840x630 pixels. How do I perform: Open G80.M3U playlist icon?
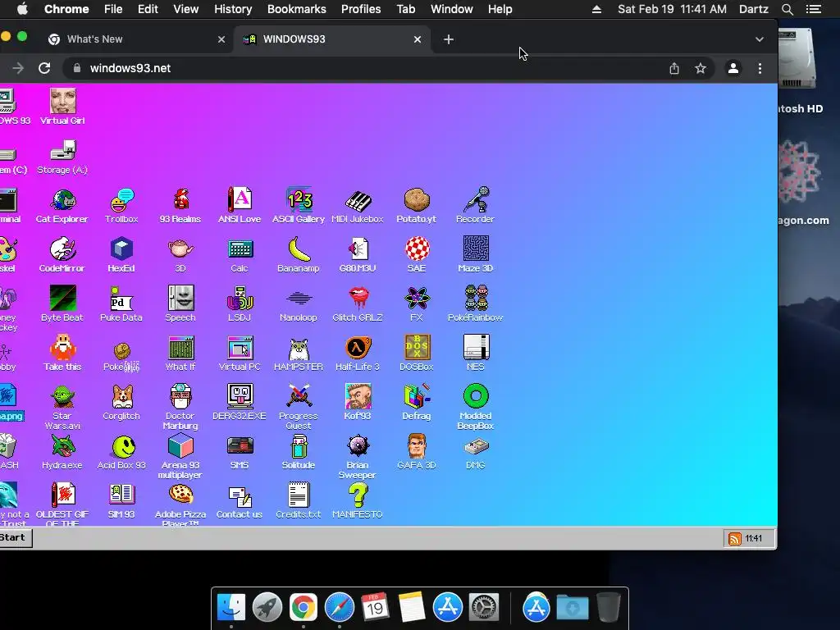pos(358,255)
